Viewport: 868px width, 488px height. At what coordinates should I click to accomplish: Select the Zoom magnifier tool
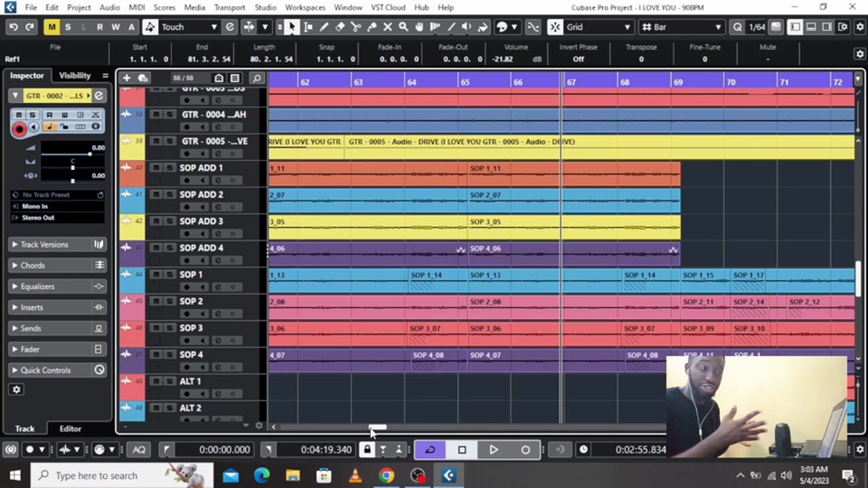tap(403, 27)
